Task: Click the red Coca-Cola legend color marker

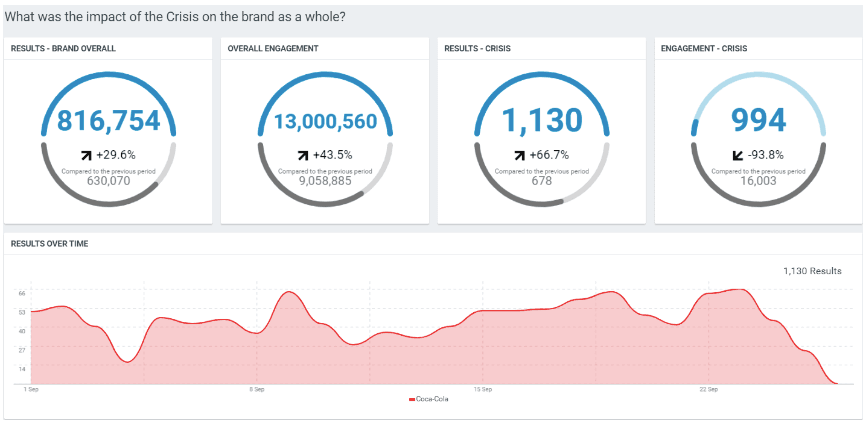Action: coord(412,400)
